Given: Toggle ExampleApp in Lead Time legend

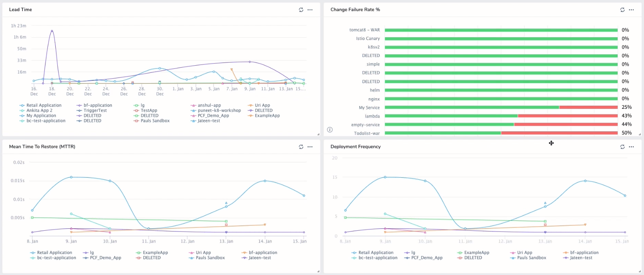Looking at the screenshot, I should click(264, 116).
